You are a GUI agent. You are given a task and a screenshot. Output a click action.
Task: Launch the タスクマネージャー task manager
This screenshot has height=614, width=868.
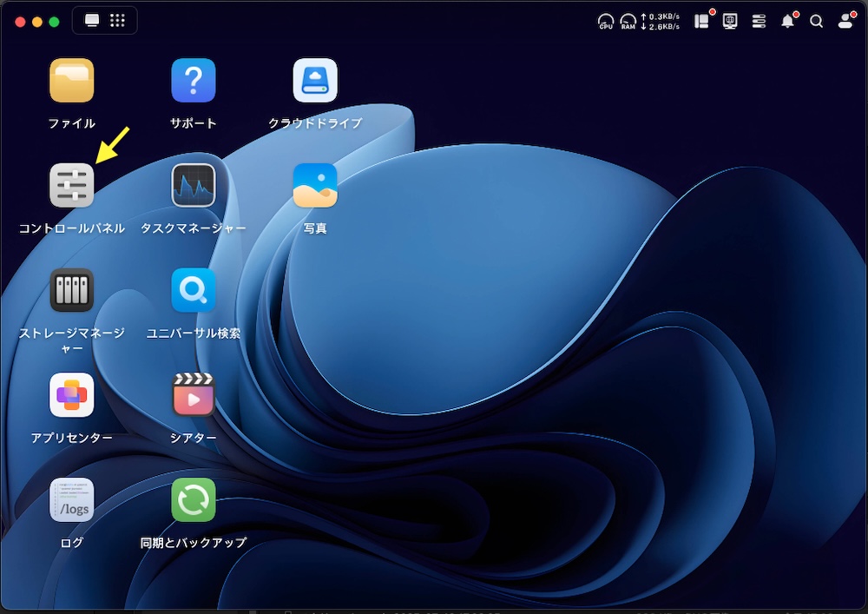pos(194,186)
